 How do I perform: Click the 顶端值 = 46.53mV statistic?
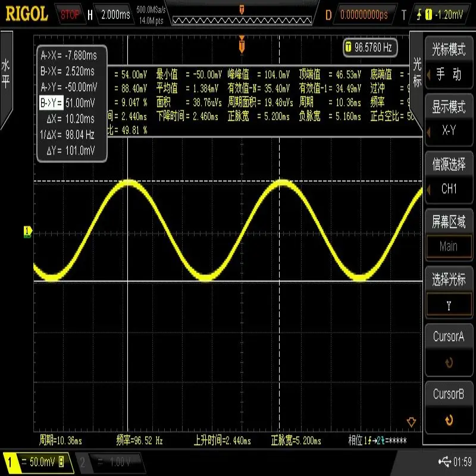coord(330,74)
